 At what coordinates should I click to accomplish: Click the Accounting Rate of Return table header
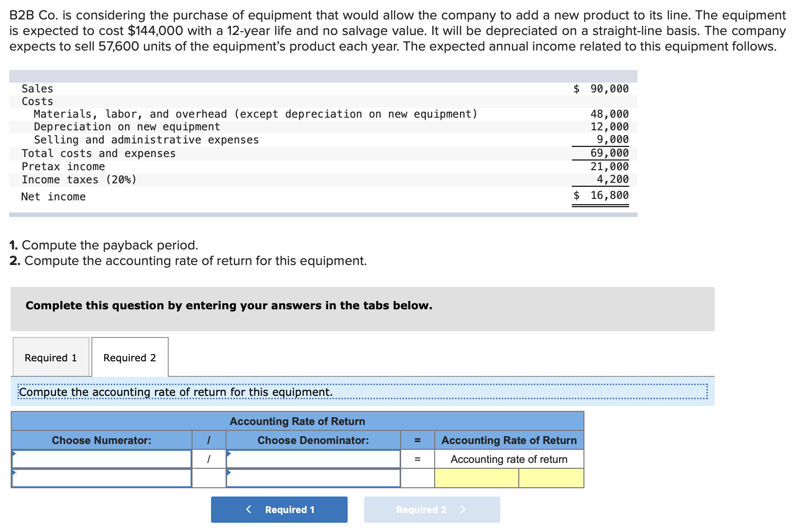pyautogui.click(x=298, y=421)
